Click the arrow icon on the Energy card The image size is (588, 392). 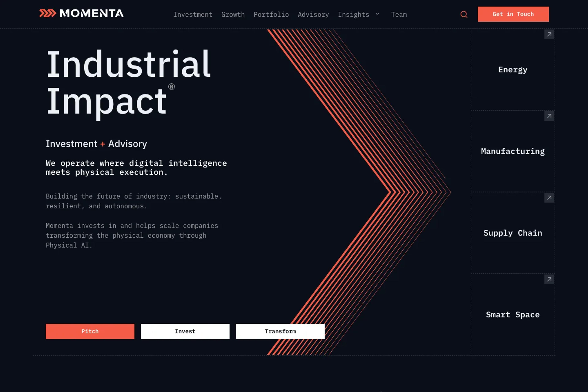tap(549, 34)
